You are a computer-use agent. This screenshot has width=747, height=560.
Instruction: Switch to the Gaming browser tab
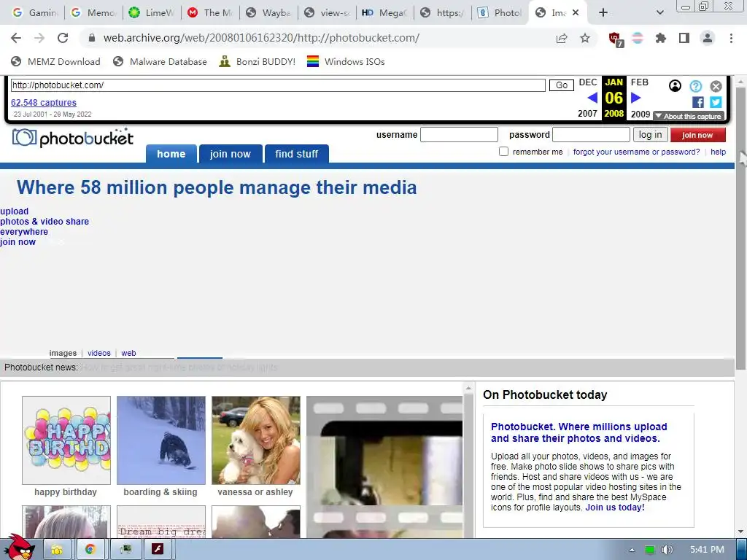coord(35,13)
